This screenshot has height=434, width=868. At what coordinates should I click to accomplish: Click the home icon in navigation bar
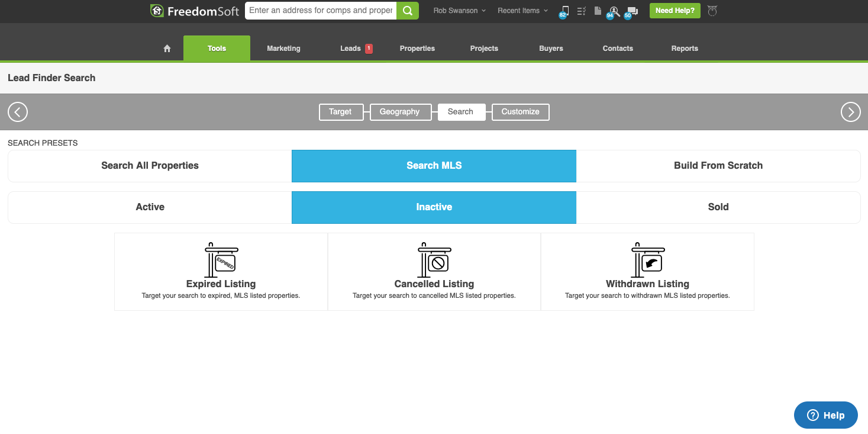[x=167, y=49]
